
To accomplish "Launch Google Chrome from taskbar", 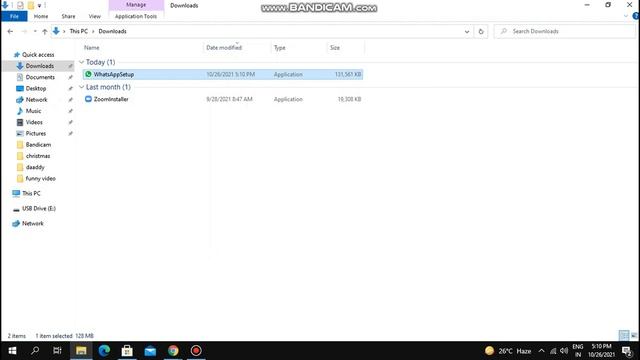I will [173, 351].
